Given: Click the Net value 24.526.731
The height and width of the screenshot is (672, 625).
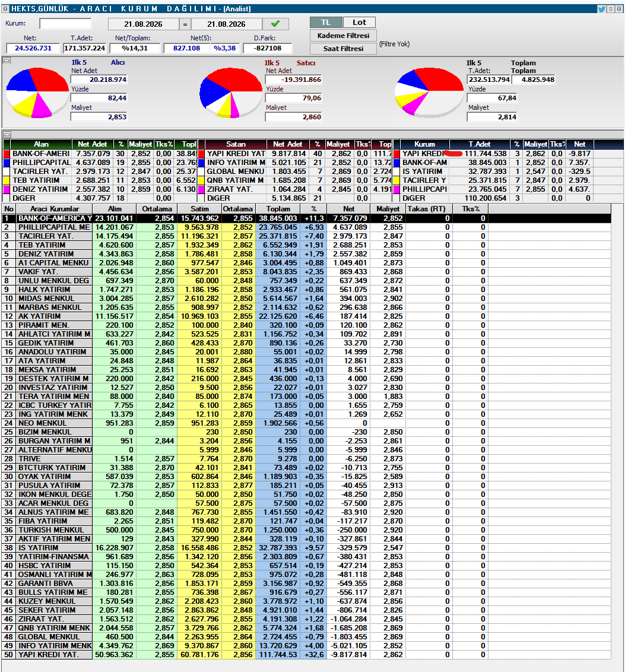Looking at the screenshot, I should [x=33, y=48].
